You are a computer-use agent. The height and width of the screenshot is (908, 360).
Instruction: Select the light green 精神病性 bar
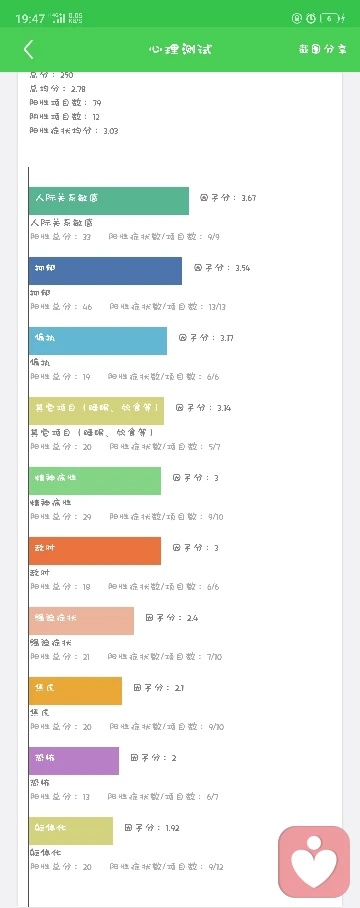tap(95, 481)
